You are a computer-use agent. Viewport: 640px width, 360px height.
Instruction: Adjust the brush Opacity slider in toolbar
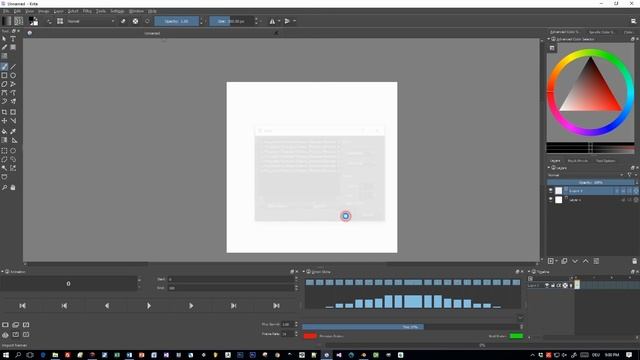coord(177,21)
